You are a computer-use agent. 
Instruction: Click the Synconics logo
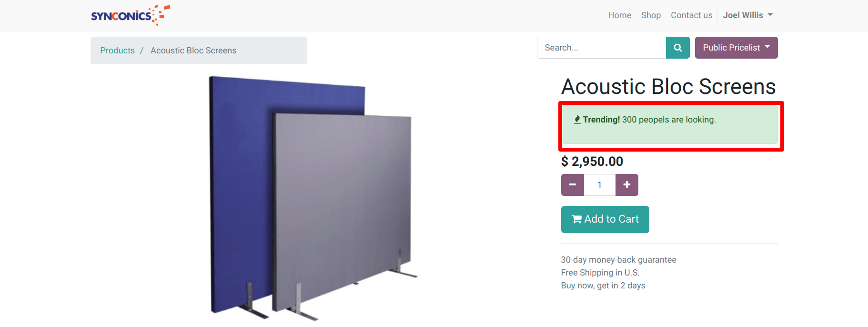tap(131, 15)
